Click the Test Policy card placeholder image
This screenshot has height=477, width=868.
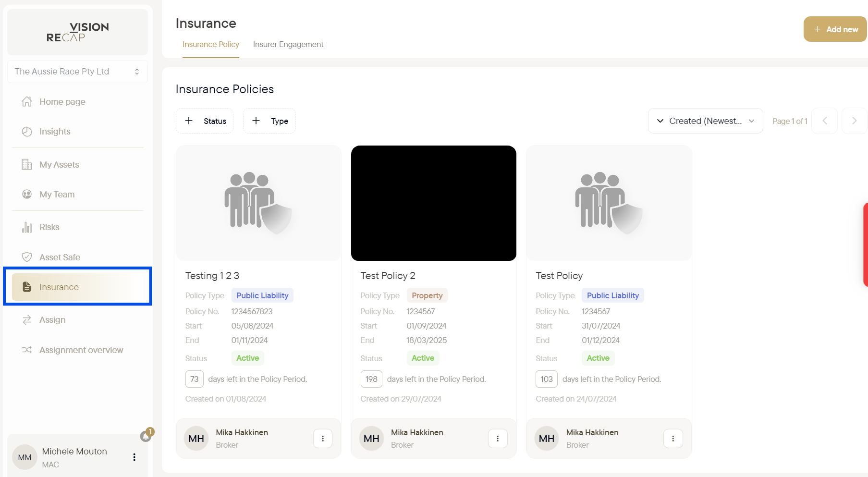pos(609,203)
